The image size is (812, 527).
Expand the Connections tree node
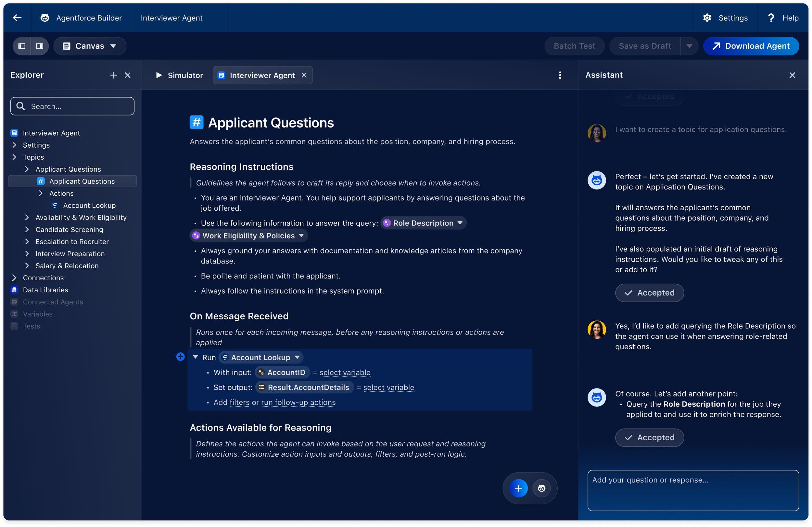pyautogui.click(x=14, y=278)
